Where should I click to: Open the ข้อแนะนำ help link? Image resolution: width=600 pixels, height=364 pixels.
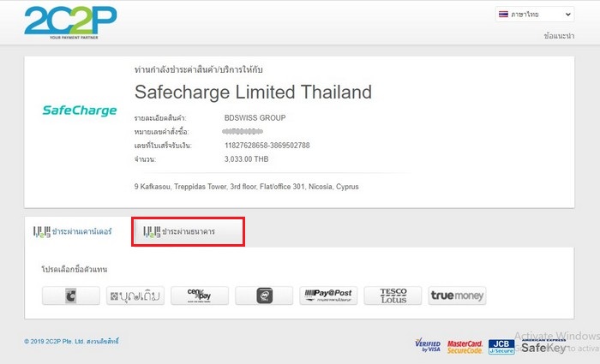[559, 36]
